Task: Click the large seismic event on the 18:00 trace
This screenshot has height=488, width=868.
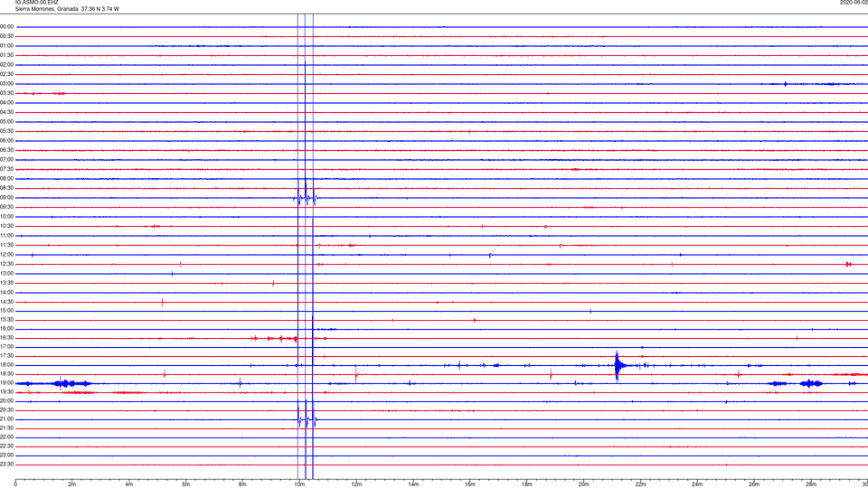Action: (x=618, y=365)
